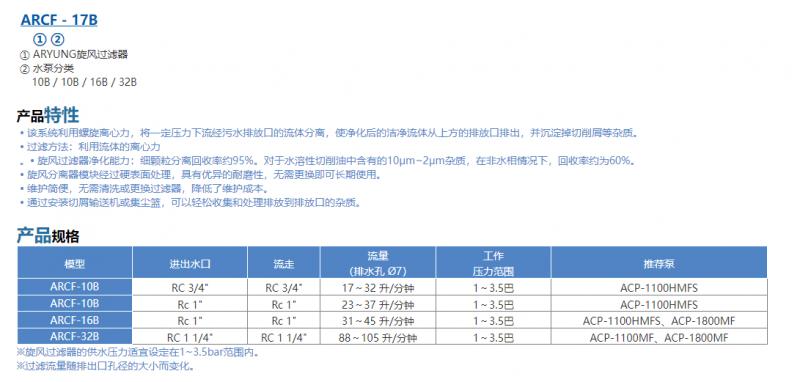Image resolution: width=800 pixels, height=382 pixels.
Task: Click the ACP-1100HMFS、ACP-1800MF recommended pump cell
Action: click(659, 321)
